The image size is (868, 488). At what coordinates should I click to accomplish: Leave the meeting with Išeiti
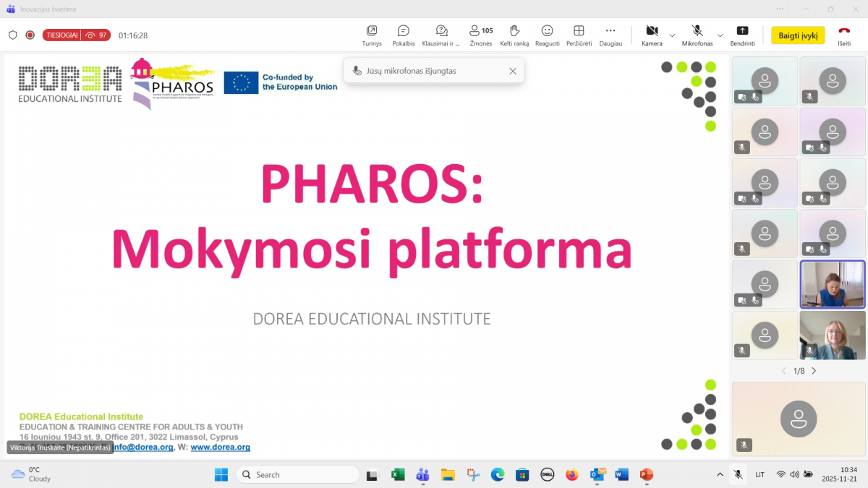tap(843, 35)
